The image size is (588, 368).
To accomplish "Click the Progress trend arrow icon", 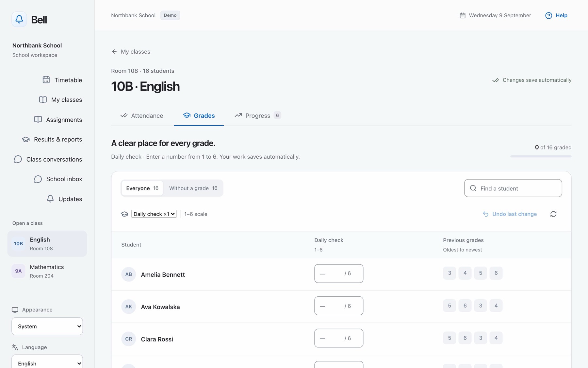I will click(x=238, y=115).
